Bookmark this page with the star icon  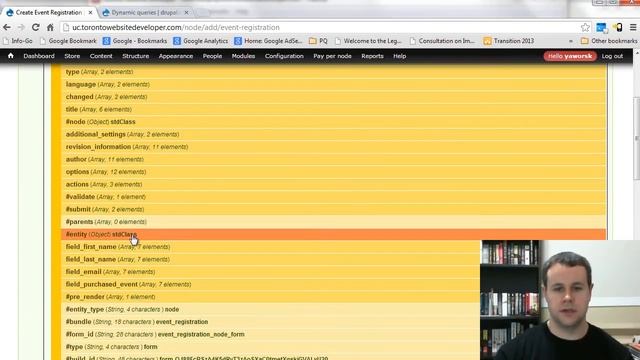click(x=585, y=27)
